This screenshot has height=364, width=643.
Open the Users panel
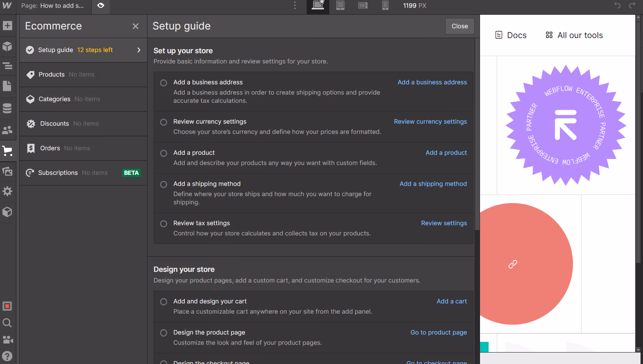(x=7, y=130)
